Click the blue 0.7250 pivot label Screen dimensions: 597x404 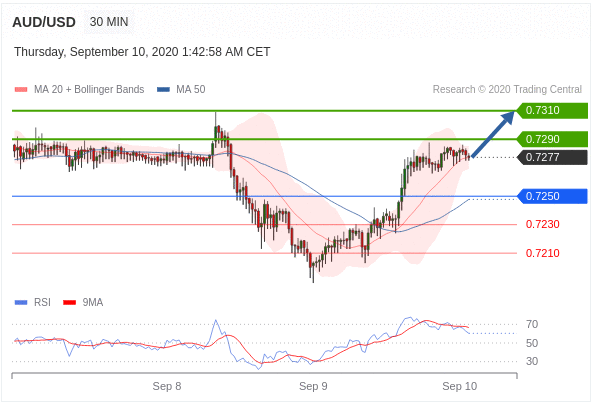pos(553,196)
